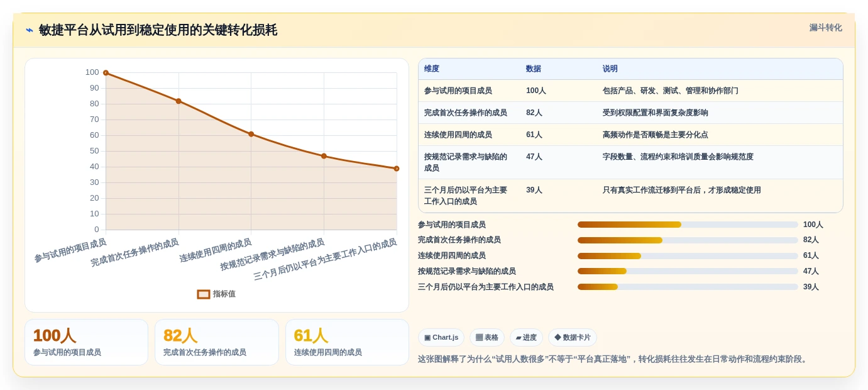Viewport: 868px width, 390px height.
Task: Click the y-axis tick label 50
Action: (94, 151)
